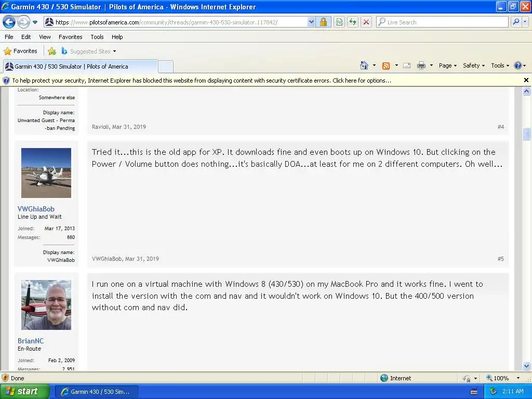Image resolution: width=532 pixels, height=399 pixels.
Task: Select the Garmin 430 / 530 Simulator tab
Action: point(81,66)
